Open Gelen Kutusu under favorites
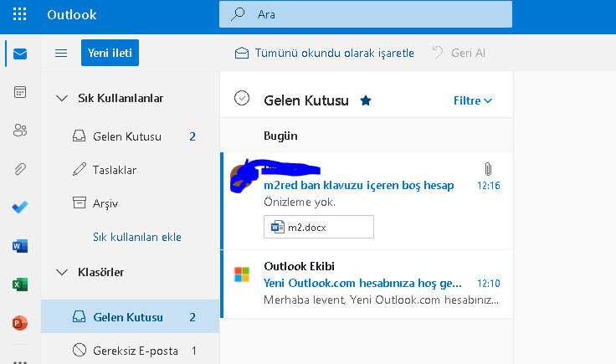 pos(130,136)
